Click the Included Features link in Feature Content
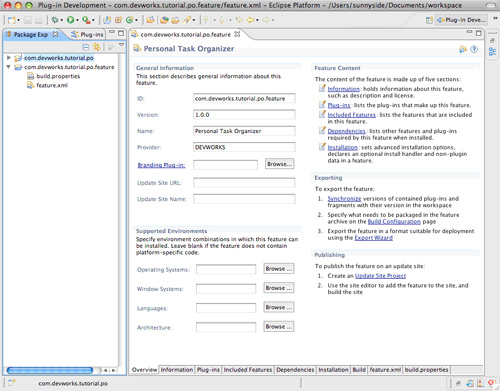Image resolution: width=500 pixels, height=391 pixels. pyautogui.click(x=351, y=115)
